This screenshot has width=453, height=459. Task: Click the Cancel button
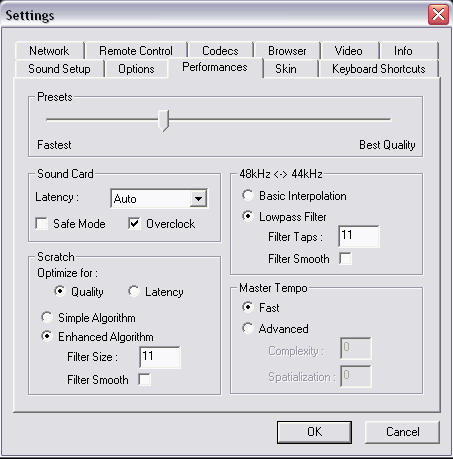(402, 432)
